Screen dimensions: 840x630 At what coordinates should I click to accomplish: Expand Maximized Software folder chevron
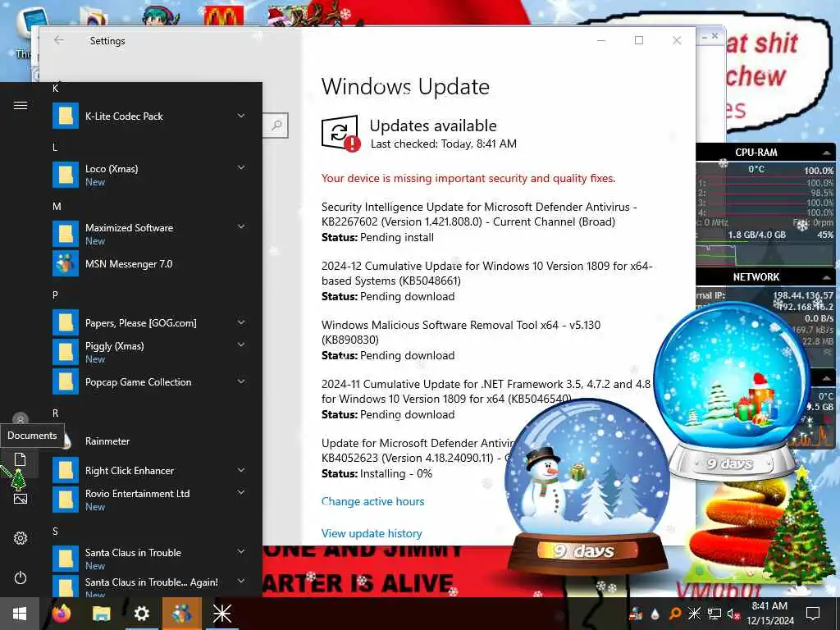[x=241, y=226]
